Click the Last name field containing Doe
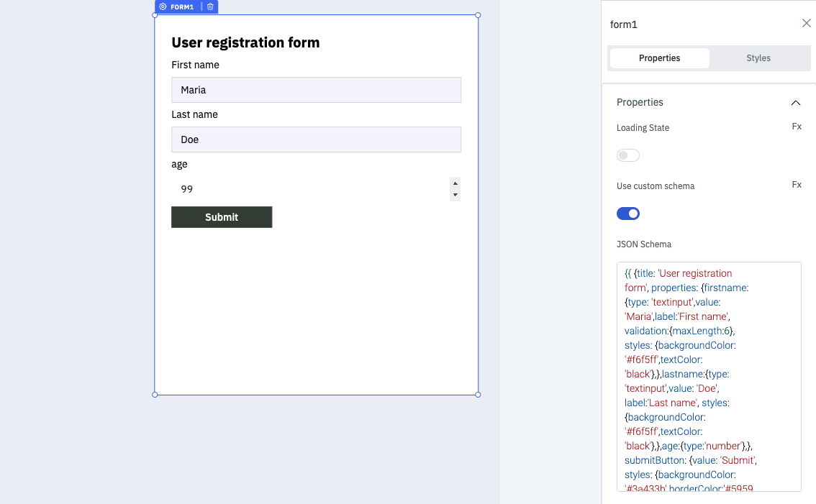This screenshot has width=816, height=504. 316,139
